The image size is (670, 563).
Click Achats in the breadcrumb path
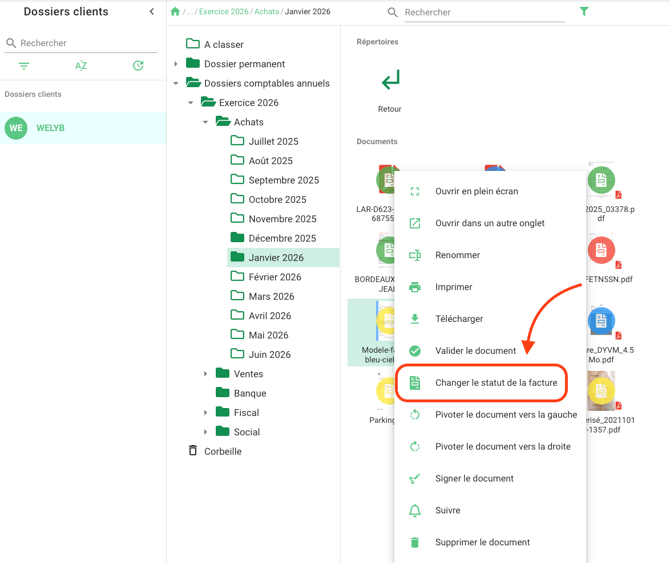pyautogui.click(x=266, y=12)
